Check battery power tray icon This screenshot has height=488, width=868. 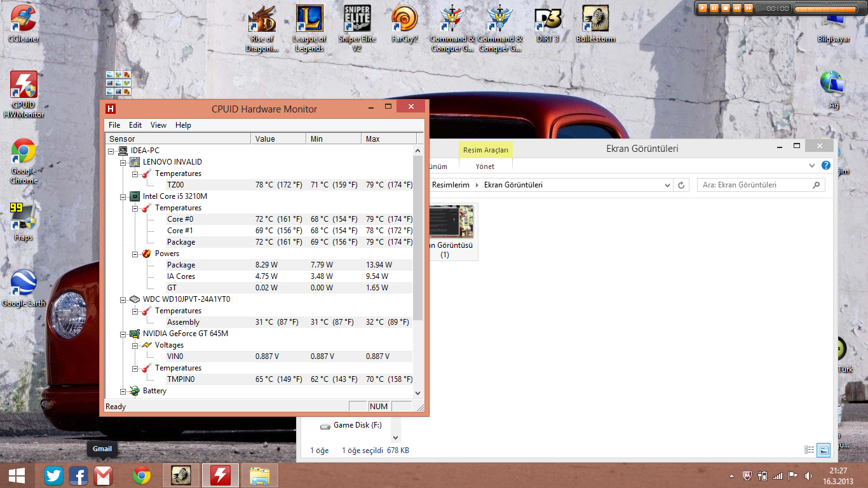pyautogui.click(x=763, y=475)
